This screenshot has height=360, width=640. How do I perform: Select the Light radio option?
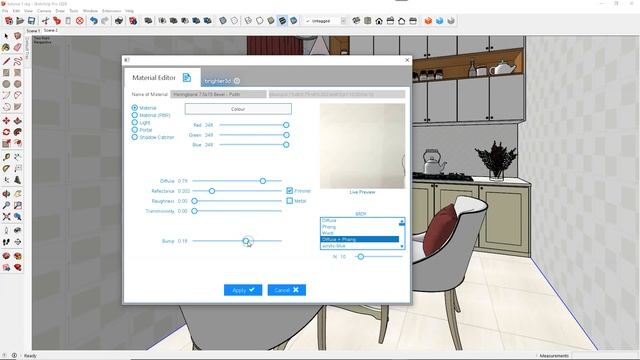tap(135, 122)
